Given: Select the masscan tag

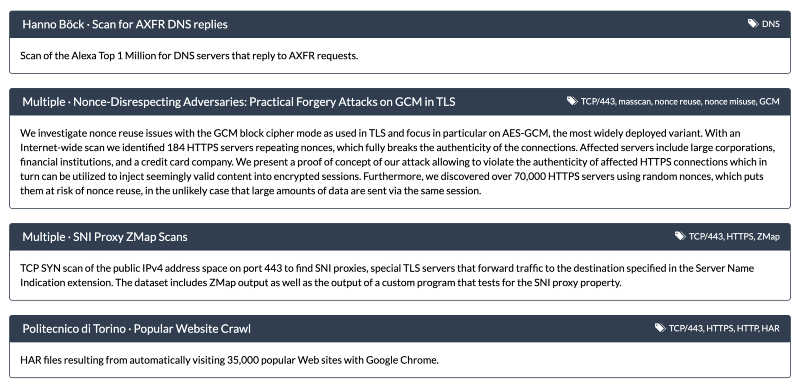Looking at the screenshot, I should tap(635, 102).
